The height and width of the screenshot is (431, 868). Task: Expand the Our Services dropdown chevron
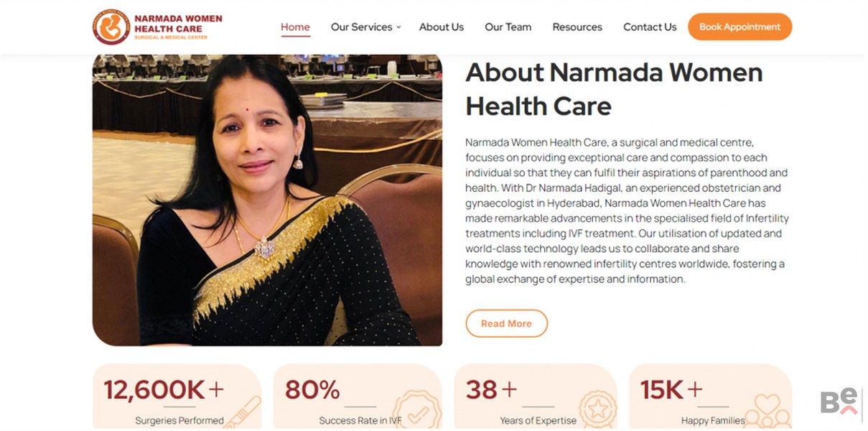(x=398, y=27)
